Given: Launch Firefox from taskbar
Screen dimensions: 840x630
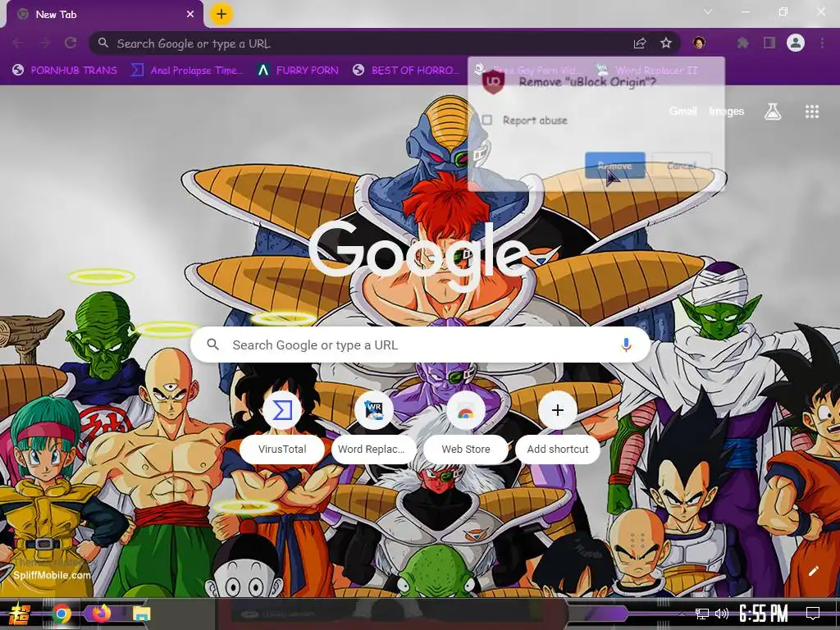Looking at the screenshot, I should (x=101, y=613).
